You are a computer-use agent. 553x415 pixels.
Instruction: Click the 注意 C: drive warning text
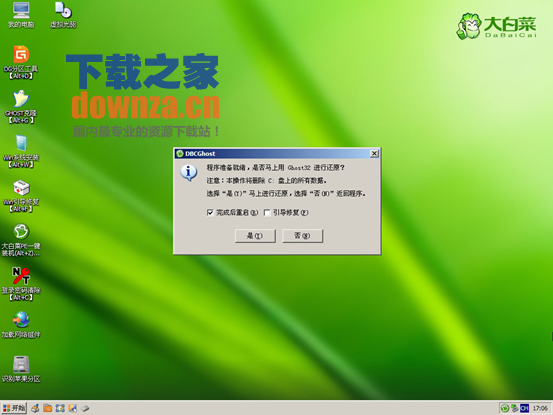267,181
